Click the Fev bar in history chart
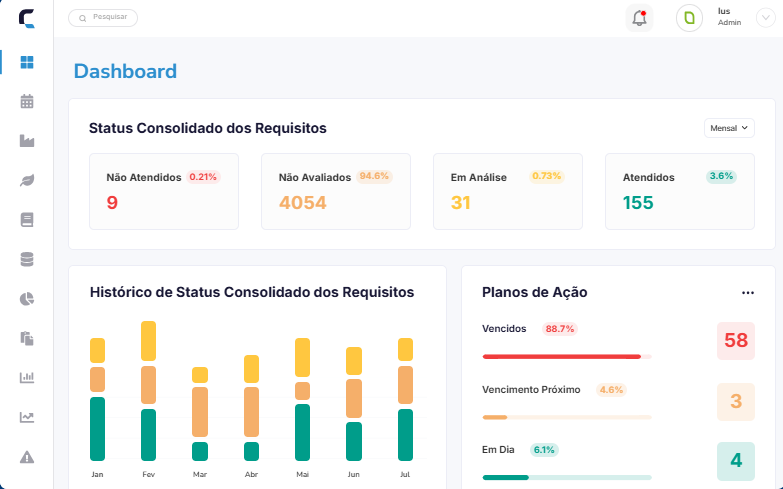The image size is (783, 489). [148, 391]
